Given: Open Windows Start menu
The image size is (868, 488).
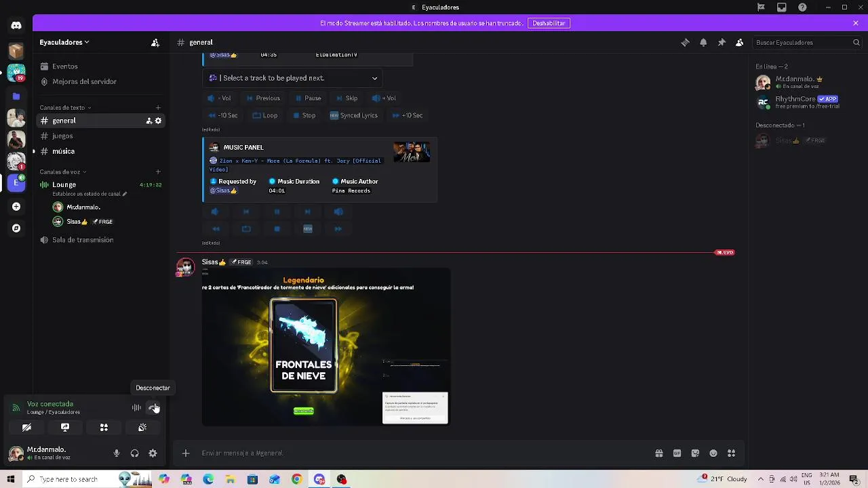Looking at the screenshot, I should (10, 479).
